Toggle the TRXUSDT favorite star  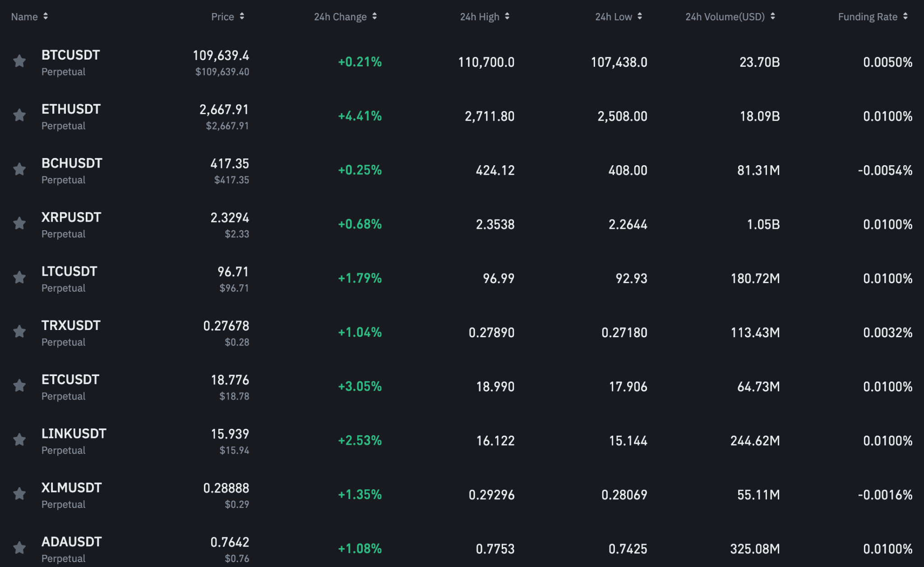click(19, 331)
